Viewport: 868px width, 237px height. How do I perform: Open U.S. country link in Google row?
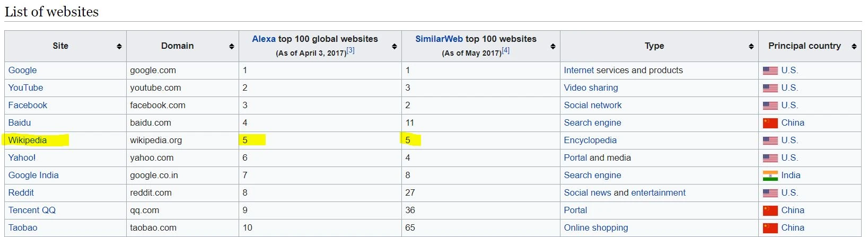790,70
